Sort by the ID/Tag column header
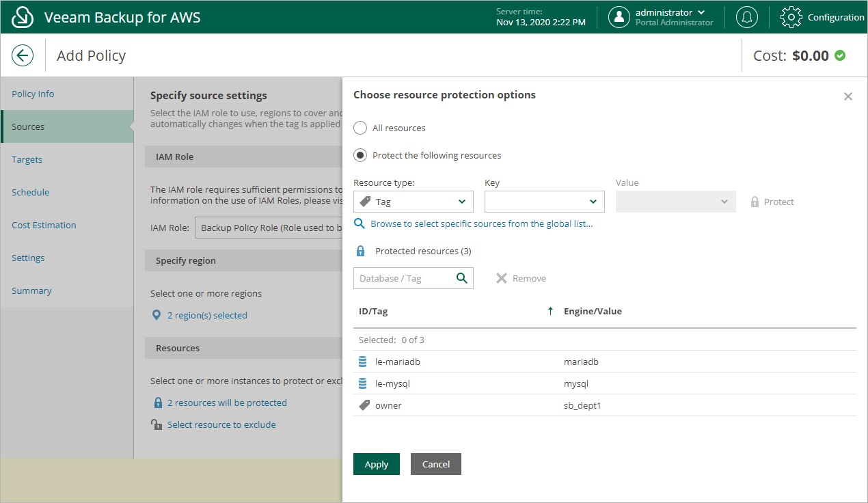Screen dimensions: 868x503 [373, 311]
